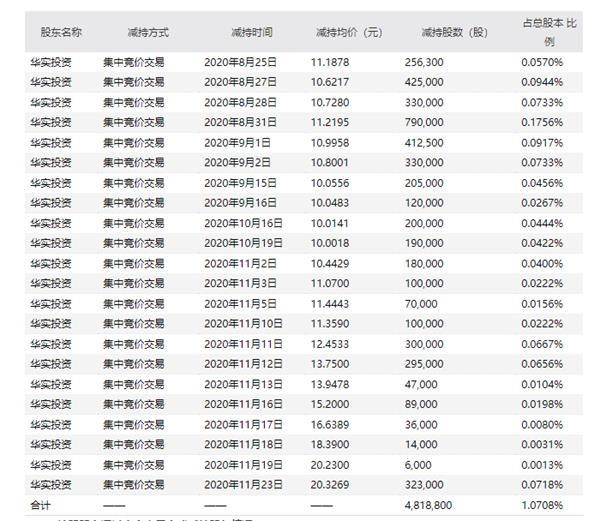Click the date cell 2020年11月5日
600x521 pixels.
[240, 304]
